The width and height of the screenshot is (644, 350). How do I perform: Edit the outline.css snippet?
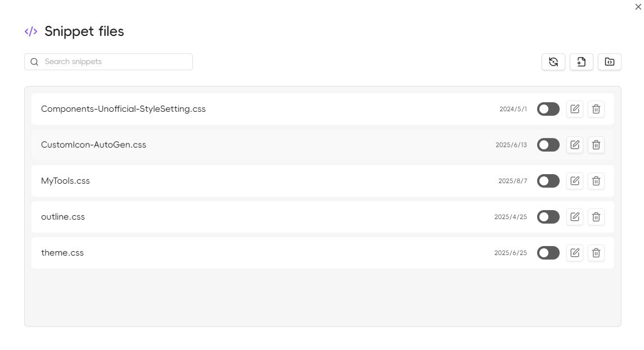point(575,217)
